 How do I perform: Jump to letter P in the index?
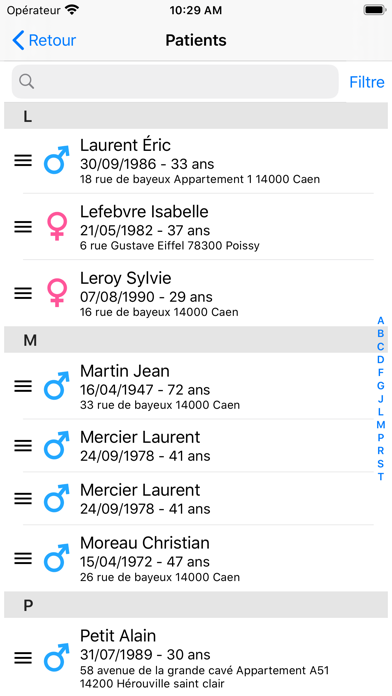coord(380,438)
